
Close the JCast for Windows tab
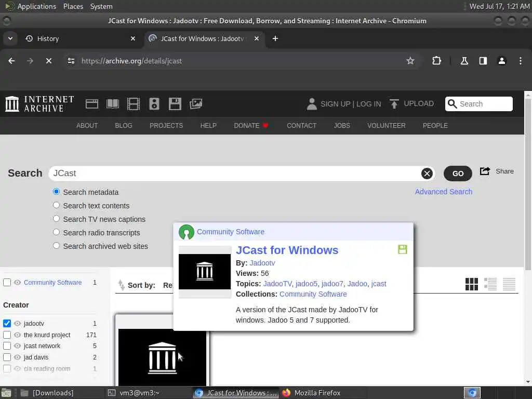coord(257,38)
